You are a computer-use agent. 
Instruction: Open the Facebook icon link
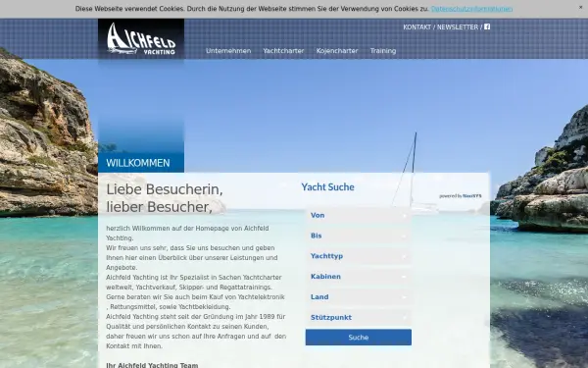pos(487,26)
